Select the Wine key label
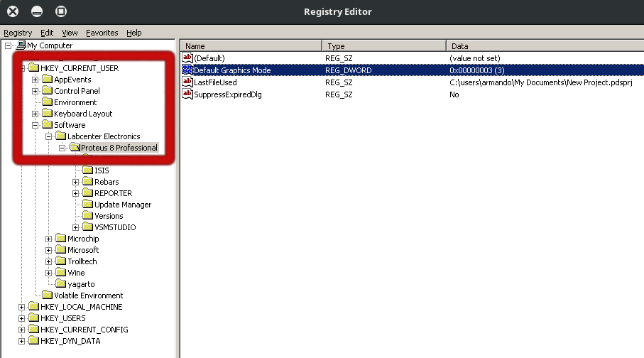 coord(76,273)
